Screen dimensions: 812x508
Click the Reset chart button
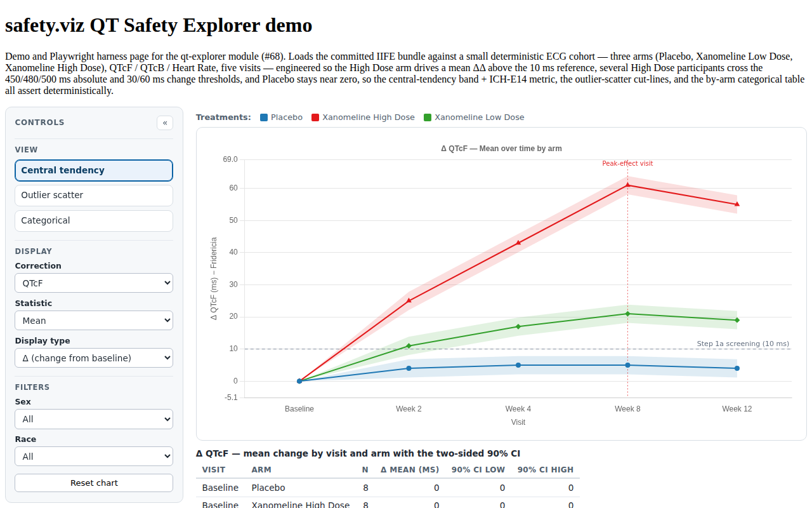pos(94,483)
